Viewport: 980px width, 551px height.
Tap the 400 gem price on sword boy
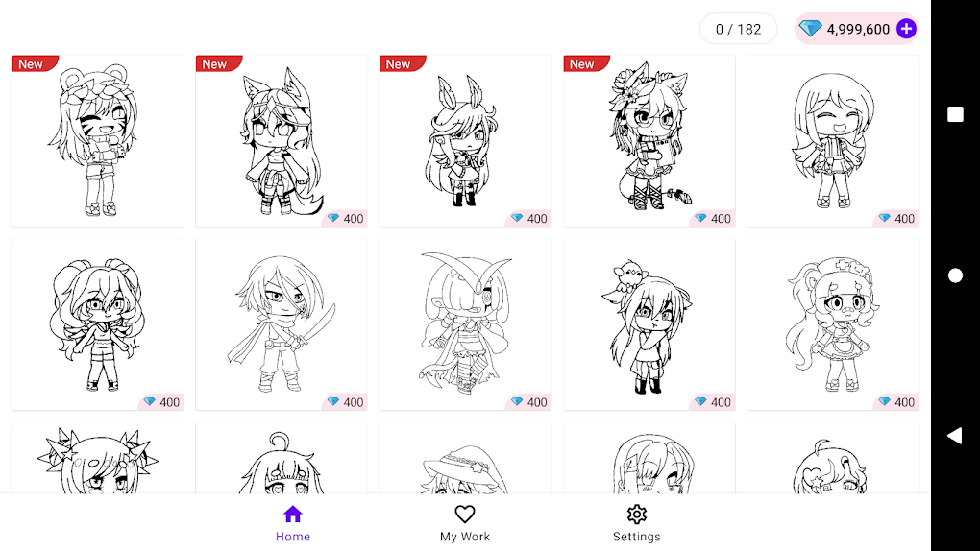345,402
